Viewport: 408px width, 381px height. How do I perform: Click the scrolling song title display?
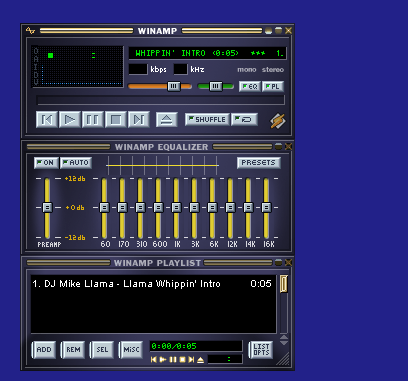click(x=207, y=53)
